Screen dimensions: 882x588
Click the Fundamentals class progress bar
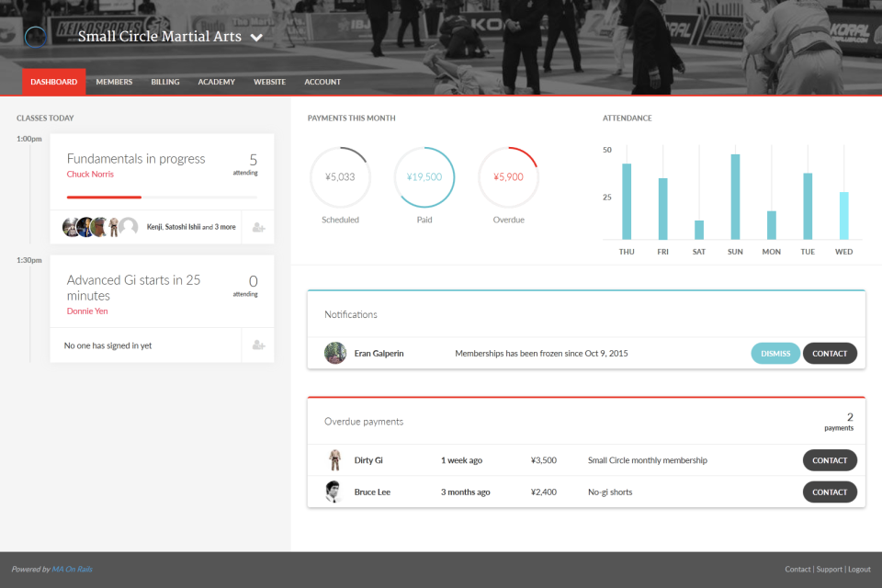(x=162, y=197)
